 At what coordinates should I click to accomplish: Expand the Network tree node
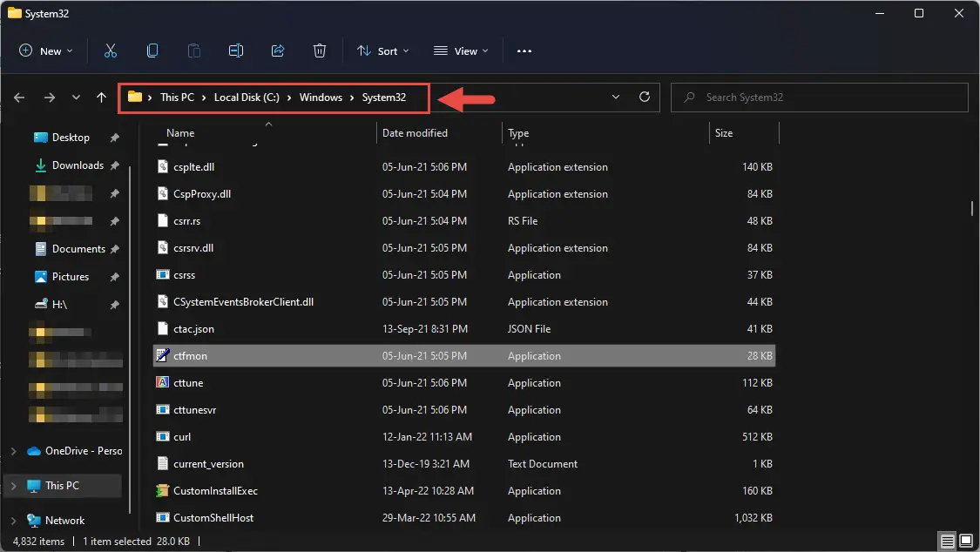coord(13,520)
